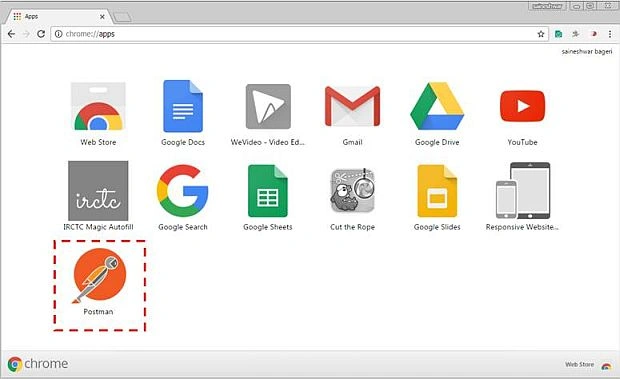Open the Web Store link in the footer
620x379 pixels.
(588, 364)
